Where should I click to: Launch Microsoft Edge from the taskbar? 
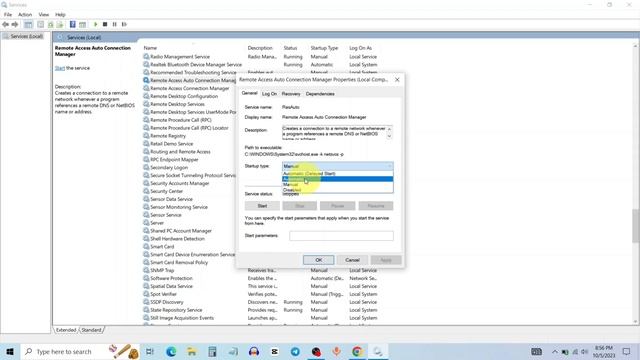[x=171, y=351]
